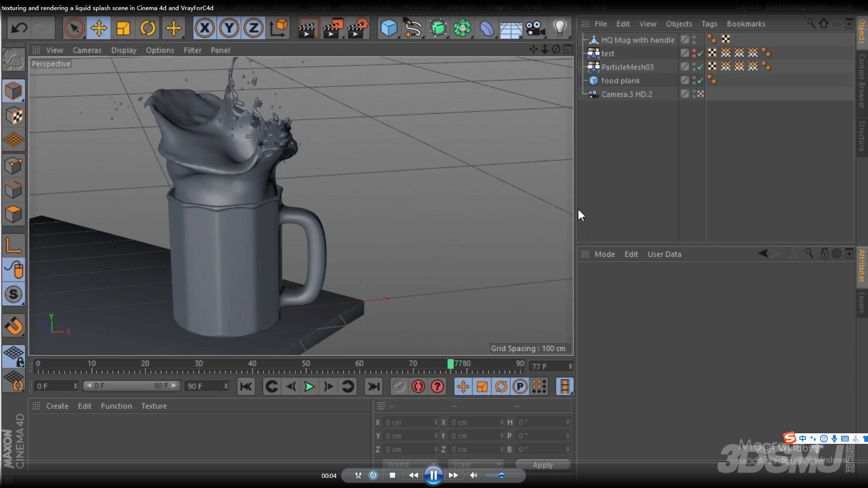This screenshot has width=868, height=488.
Task: Open viewport Display menu
Action: (124, 50)
